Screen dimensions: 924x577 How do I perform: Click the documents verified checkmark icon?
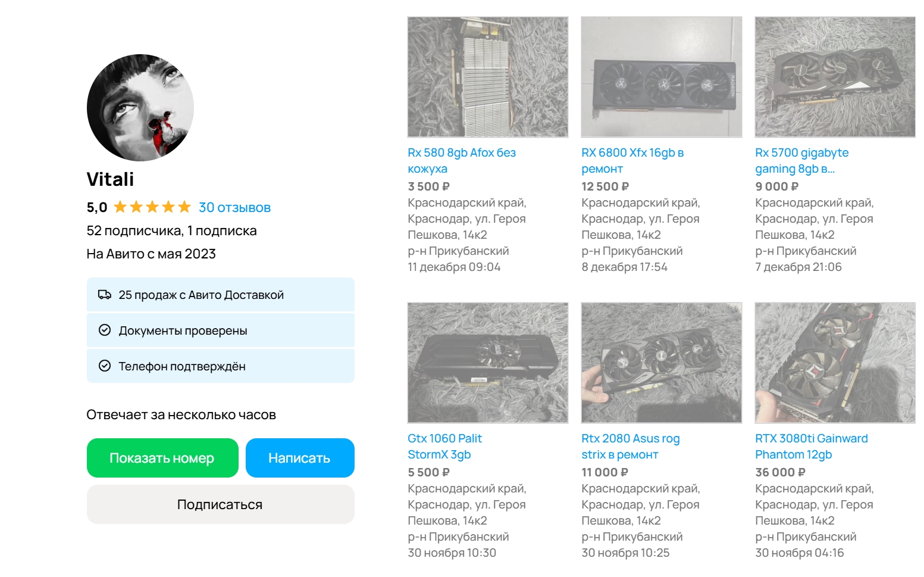point(105,330)
